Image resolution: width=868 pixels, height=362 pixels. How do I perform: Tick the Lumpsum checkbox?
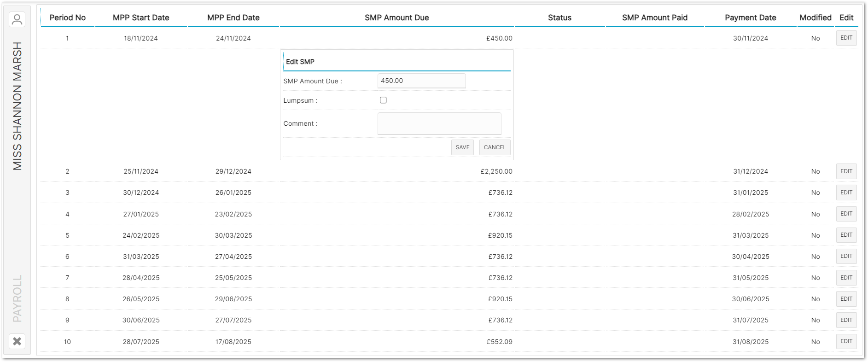(x=383, y=100)
